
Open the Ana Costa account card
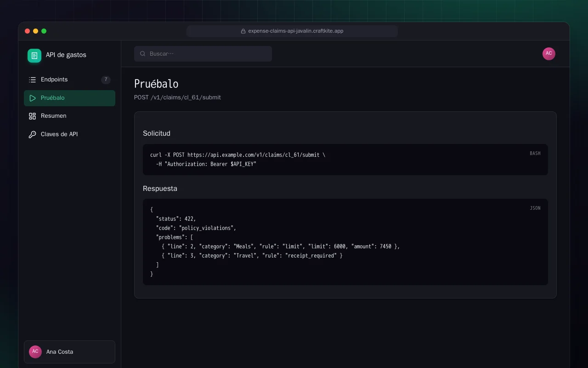pyautogui.click(x=69, y=352)
